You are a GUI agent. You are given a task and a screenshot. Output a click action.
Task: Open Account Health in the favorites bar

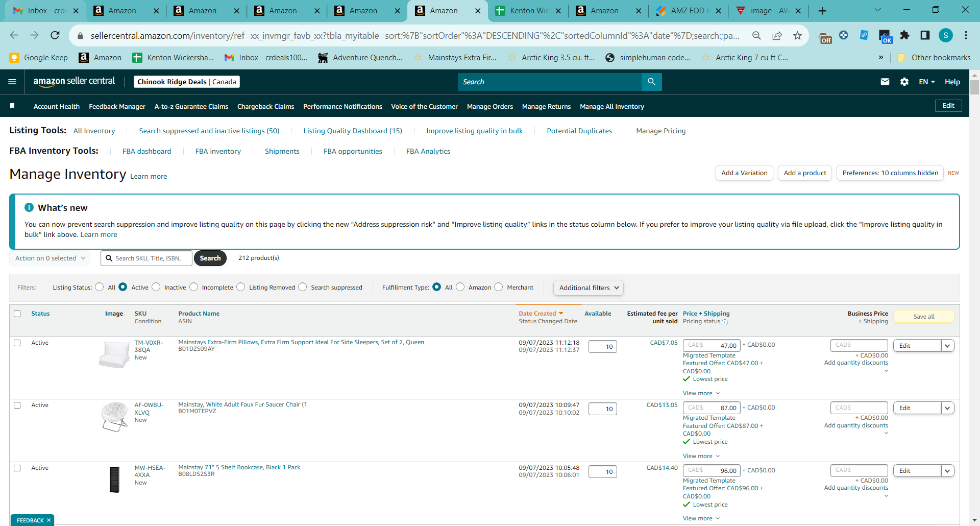pos(57,106)
